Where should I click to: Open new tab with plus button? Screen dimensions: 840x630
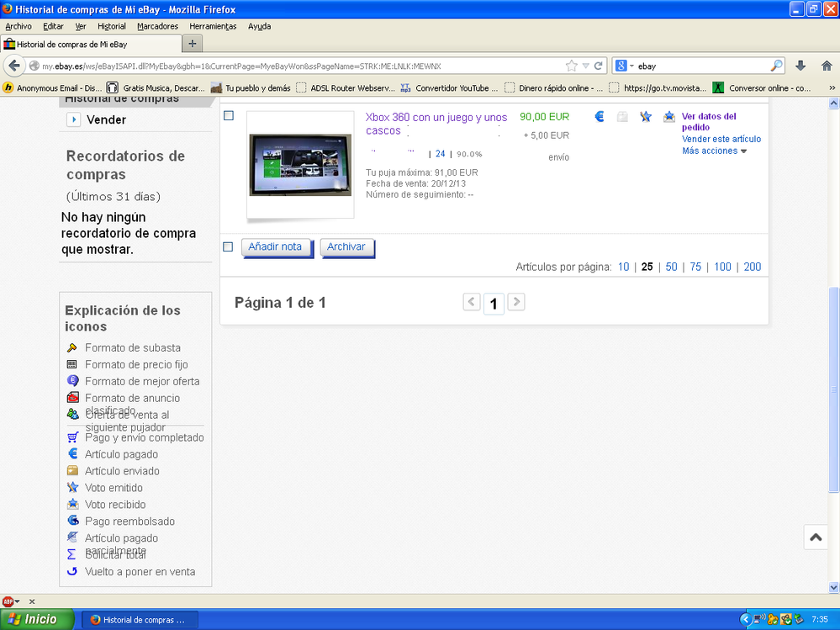(x=193, y=44)
